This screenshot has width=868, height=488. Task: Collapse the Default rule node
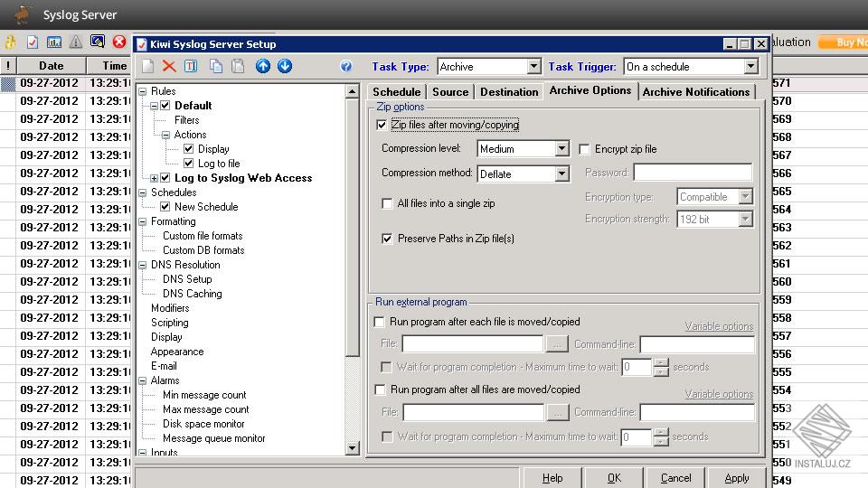(x=154, y=106)
